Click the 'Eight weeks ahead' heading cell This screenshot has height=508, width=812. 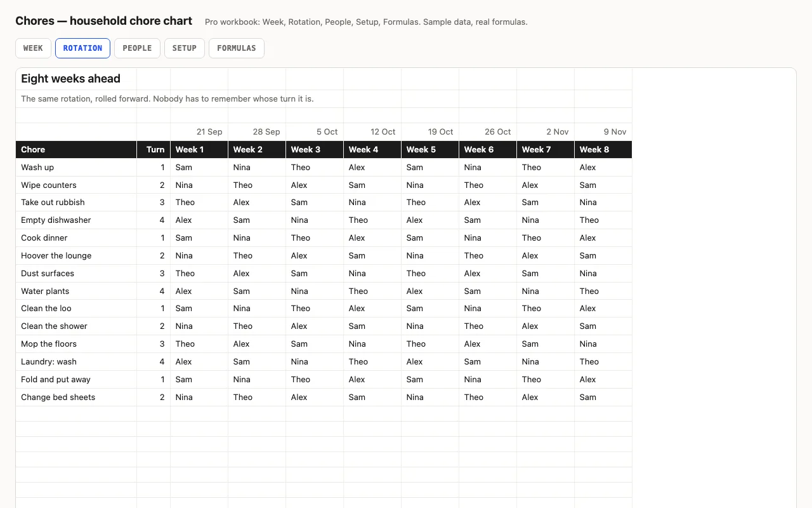coord(76,79)
